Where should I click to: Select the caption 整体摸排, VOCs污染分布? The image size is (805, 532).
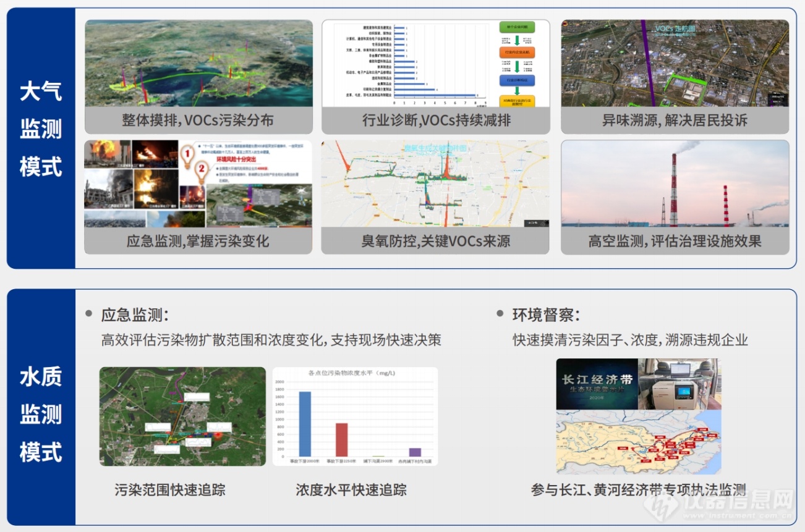[x=197, y=120]
